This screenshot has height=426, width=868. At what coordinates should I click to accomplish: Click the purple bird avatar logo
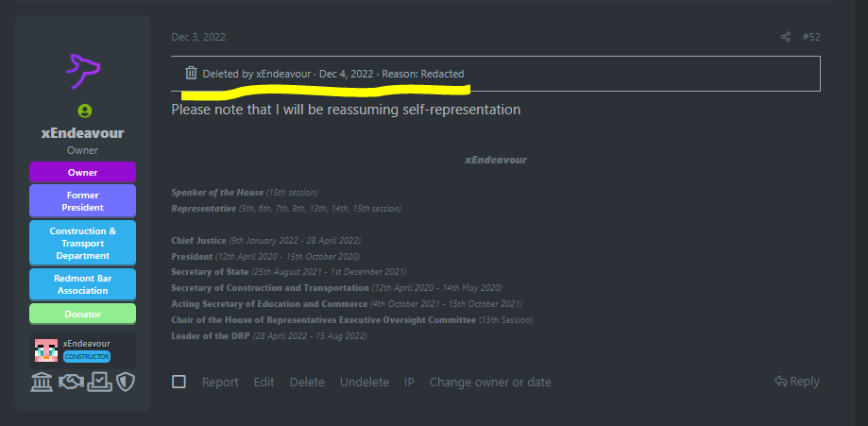(x=83, y=67)
